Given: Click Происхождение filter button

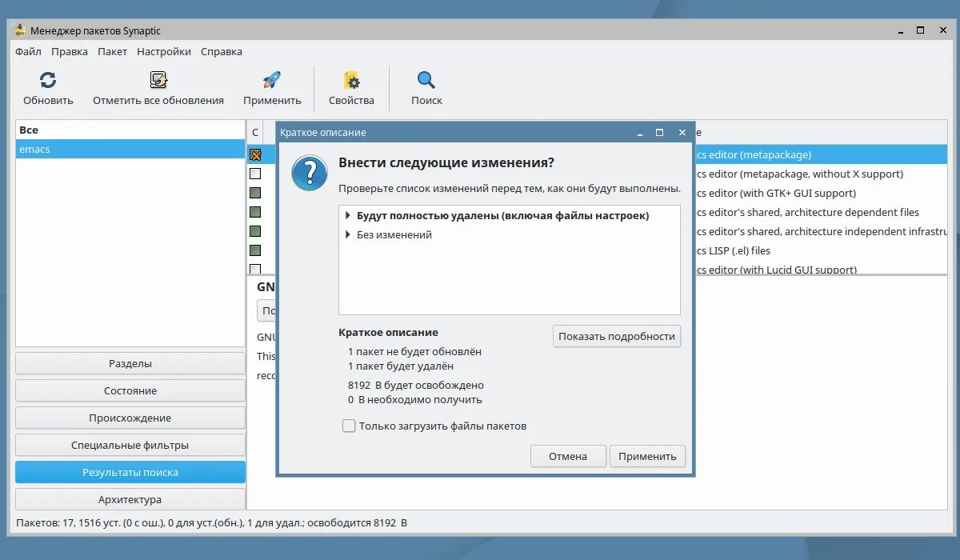Looking at the screenshot, I should click(130, 418).
